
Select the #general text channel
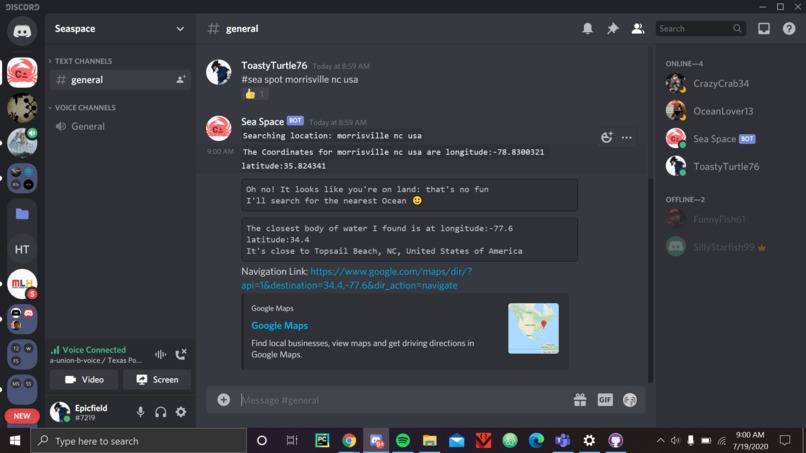pos(120,80)
